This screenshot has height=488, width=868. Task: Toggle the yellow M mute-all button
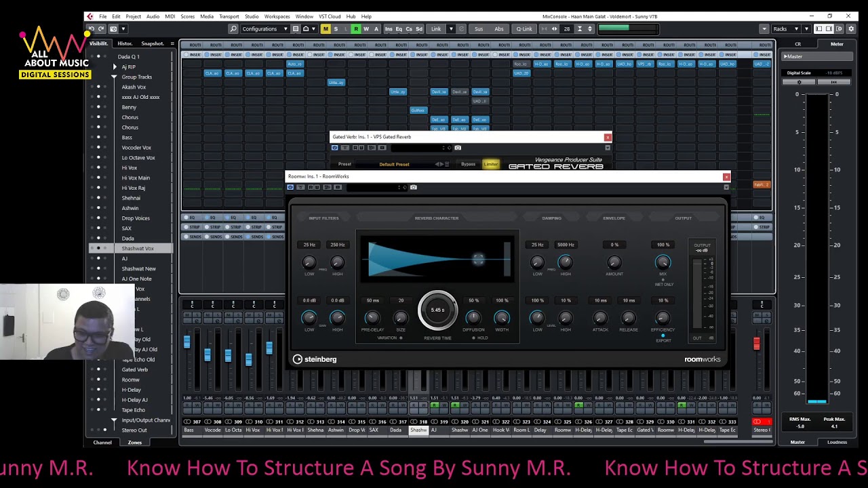(325, 28)
